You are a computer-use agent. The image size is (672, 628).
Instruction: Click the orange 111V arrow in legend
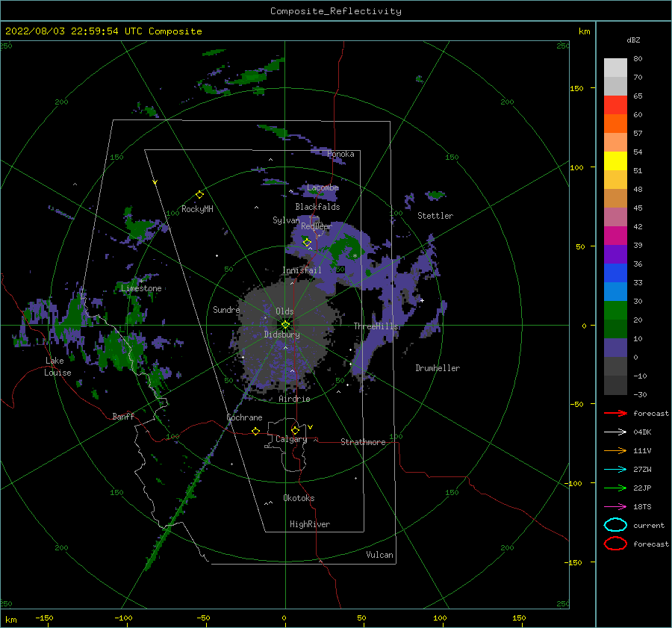[615, 450]
